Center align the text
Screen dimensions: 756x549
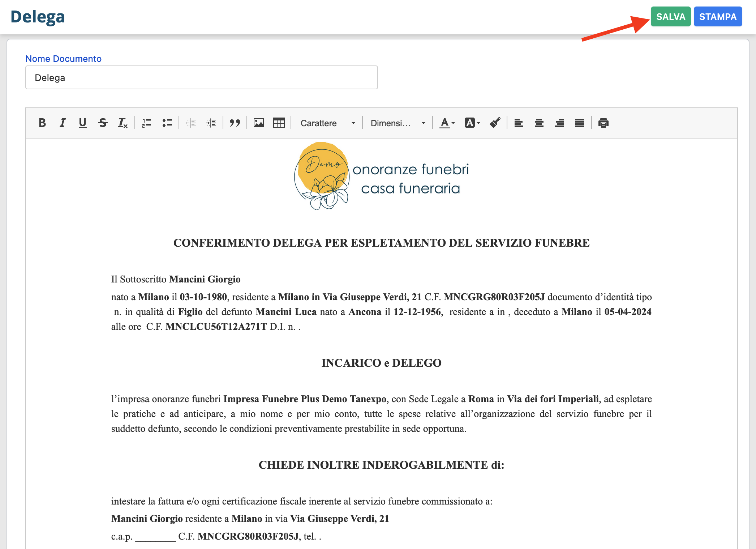point(539,123)
